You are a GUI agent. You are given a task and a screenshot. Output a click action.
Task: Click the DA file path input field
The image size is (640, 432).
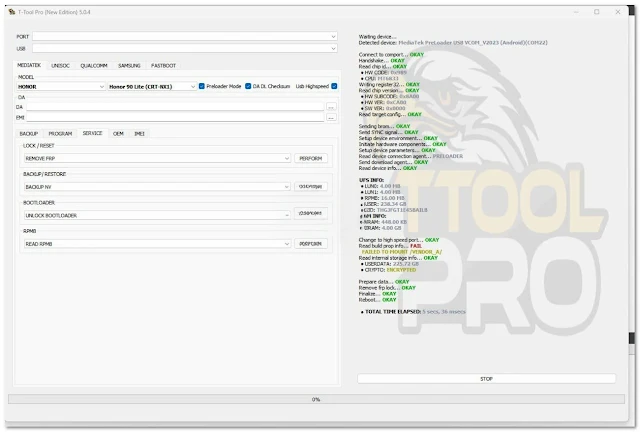[x=175, y=107]
